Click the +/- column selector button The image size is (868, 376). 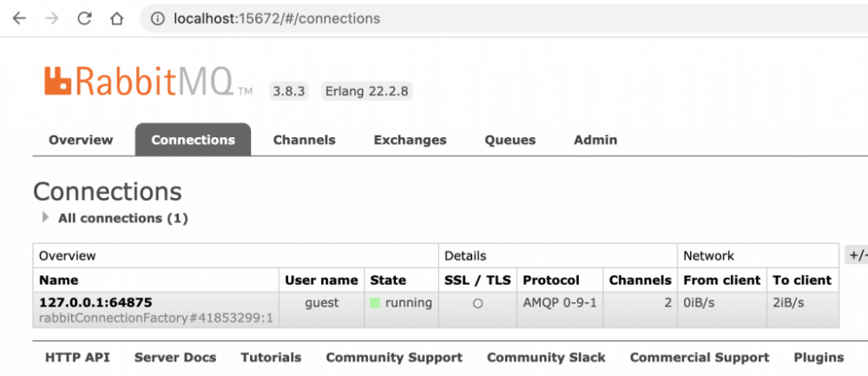click(857, 255)
